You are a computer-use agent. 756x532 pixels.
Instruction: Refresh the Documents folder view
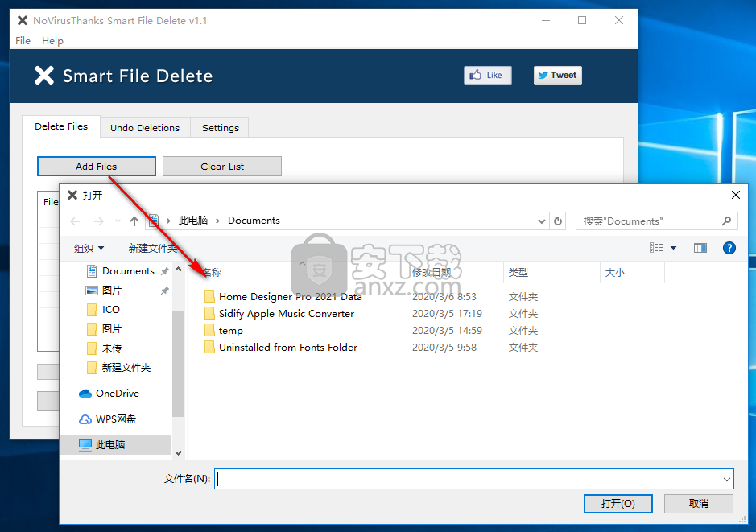558,221
